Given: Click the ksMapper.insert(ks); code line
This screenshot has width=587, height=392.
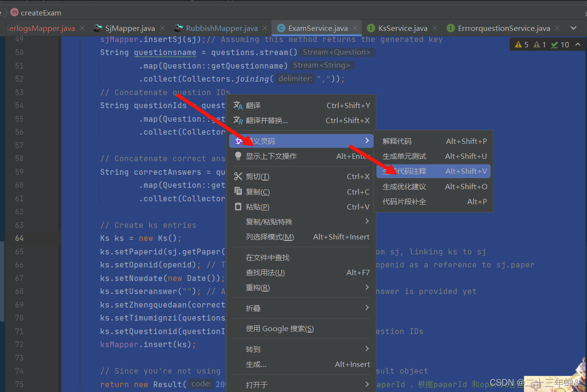Looking at the screenshot, I should click(148, 344).
